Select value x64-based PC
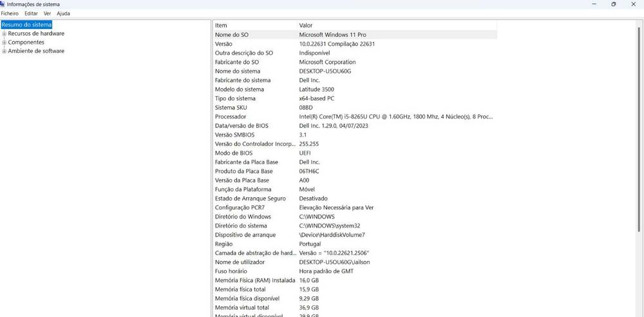Viewport: 644px width, 317px height. click(316, 99)
